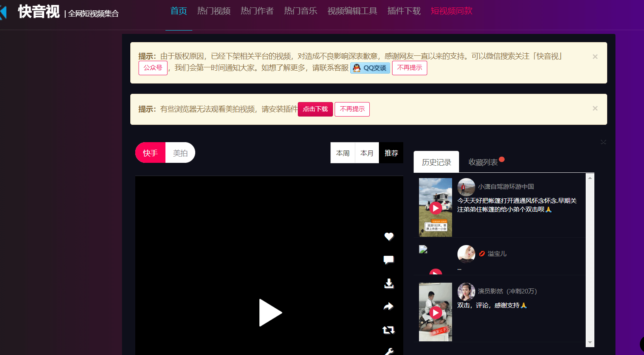Screen dimensions: 644x355
Task: Select the 快手 platform toggle
Action: tap(150, 153)
